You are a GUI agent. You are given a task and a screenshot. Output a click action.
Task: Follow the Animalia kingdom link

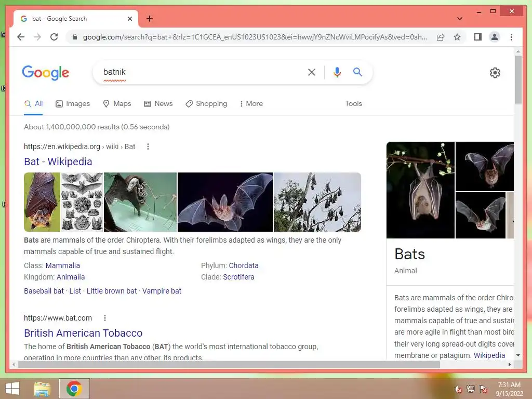click(71, 277)
